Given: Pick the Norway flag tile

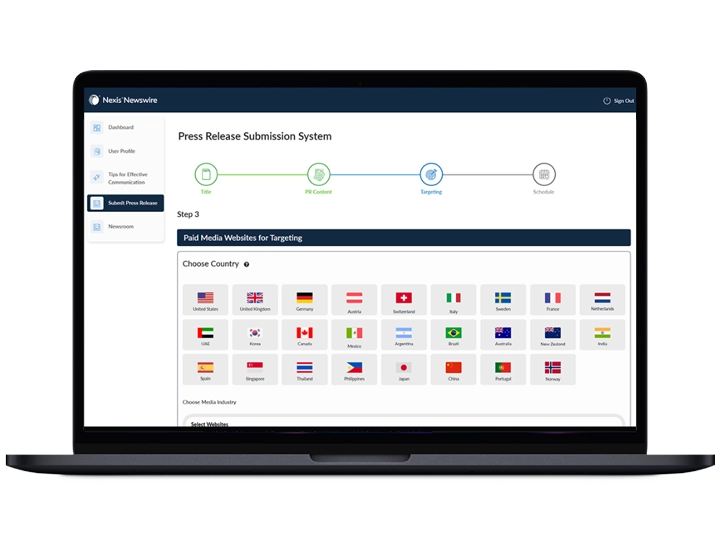Looking at the screenshot, I should click(x=552, y=369).
